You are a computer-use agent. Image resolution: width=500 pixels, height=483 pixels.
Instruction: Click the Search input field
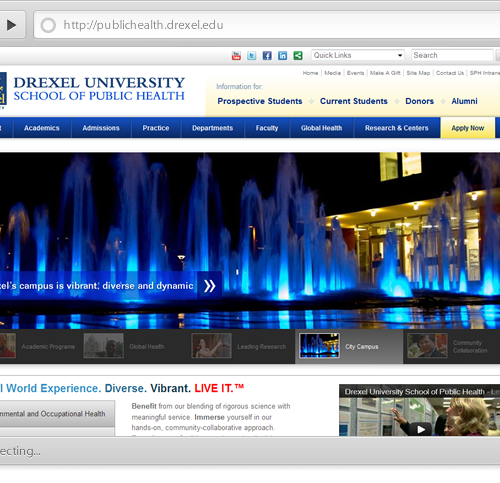[x=452, y=55]
